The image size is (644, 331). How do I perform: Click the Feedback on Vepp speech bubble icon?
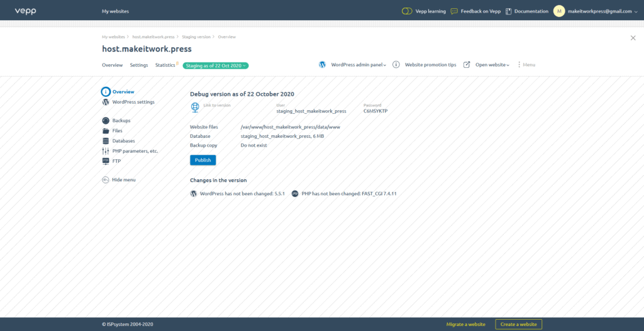click(454, 11)
